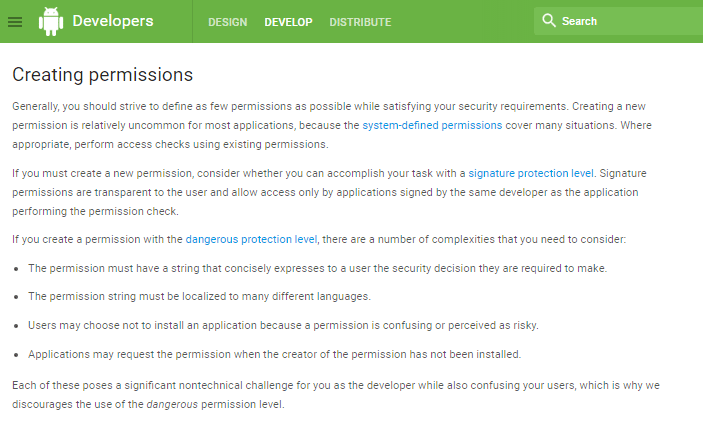
Task: Click the Android robot logo
Action: pyautogui.click(x=51, y=22)
